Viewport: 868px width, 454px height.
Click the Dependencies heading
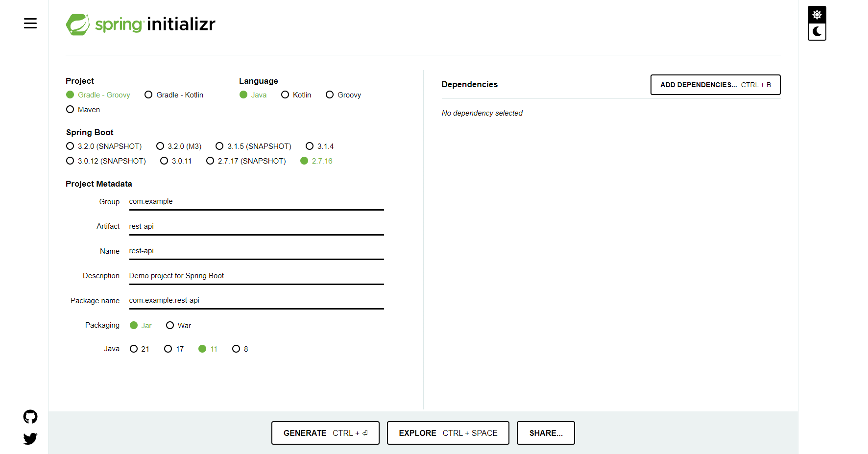(x=469, y=85)
